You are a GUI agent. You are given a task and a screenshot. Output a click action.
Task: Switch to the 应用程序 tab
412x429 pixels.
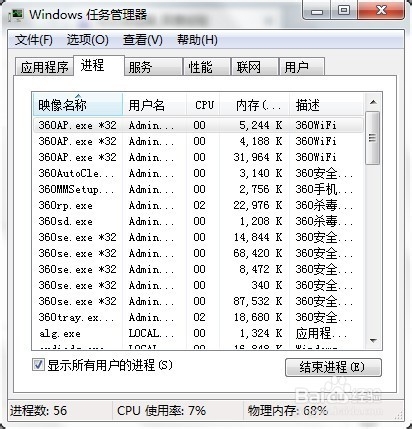(x=44, y=67)
